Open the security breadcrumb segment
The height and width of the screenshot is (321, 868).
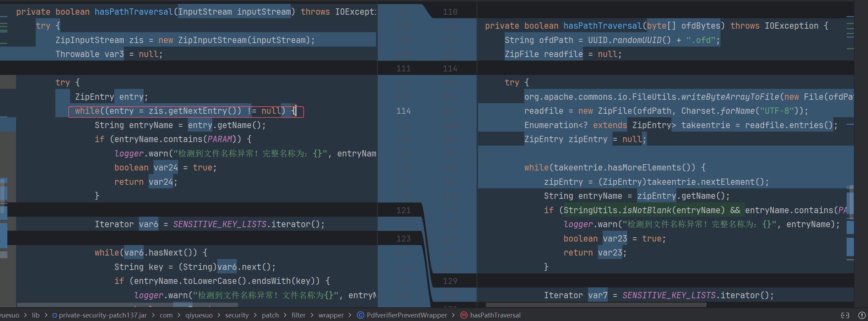(x=237, y=315)
